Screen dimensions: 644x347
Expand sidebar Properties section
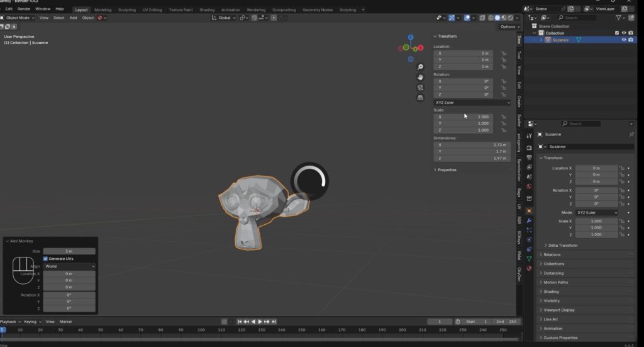[445, 170]
